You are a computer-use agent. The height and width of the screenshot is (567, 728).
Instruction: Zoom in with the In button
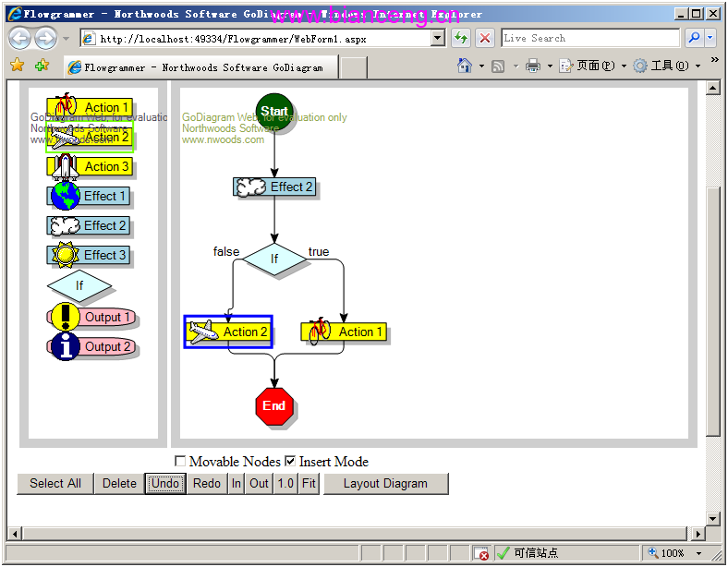pos(237,484)
